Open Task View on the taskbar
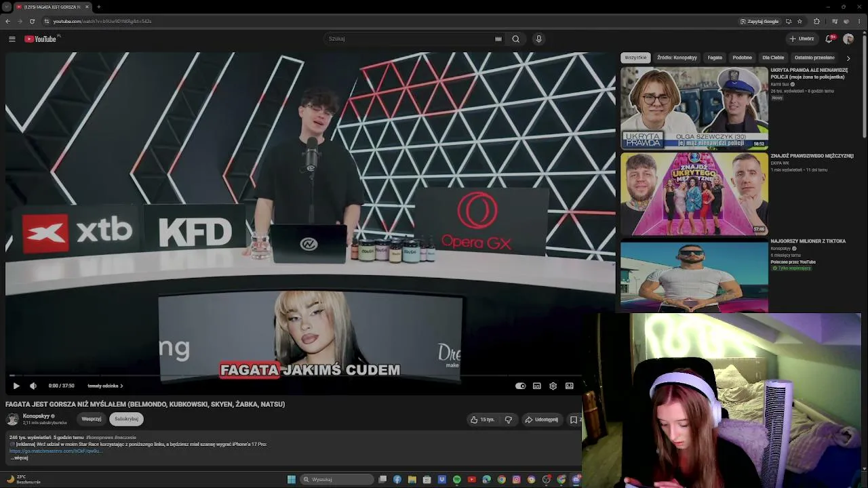The height and width of the screenshot is (488, 868). (x=382, y=479)
